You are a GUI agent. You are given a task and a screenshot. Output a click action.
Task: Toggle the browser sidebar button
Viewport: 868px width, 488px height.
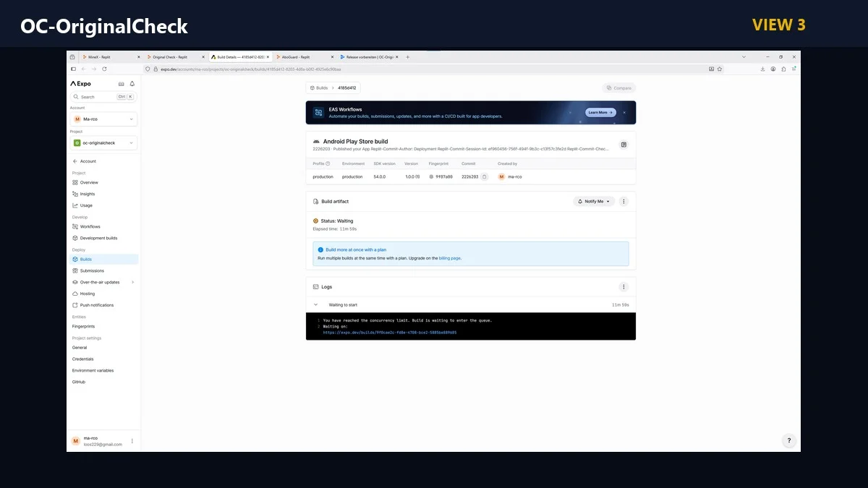(72, 69)
